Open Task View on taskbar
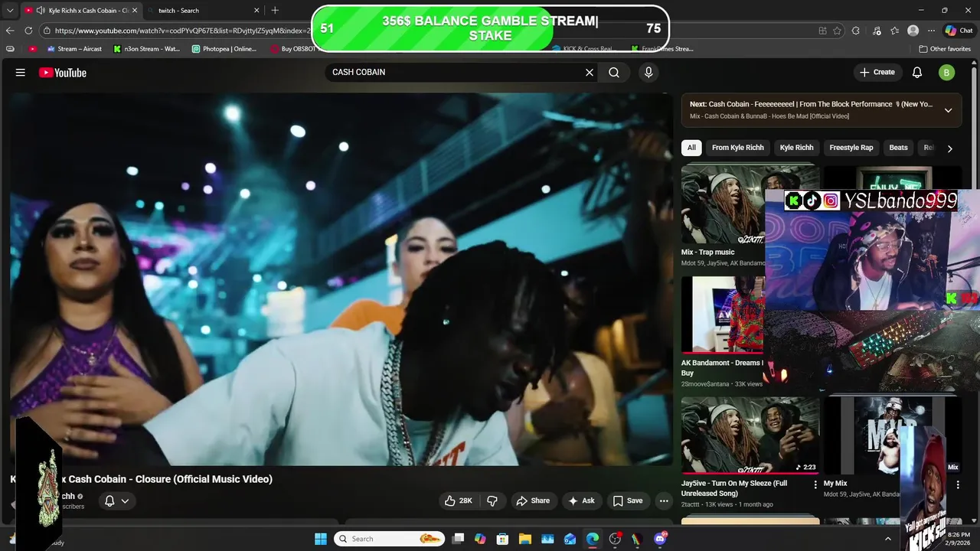This screenshot has width=980, height=551. pyautogui.click(x=458, y=539)
